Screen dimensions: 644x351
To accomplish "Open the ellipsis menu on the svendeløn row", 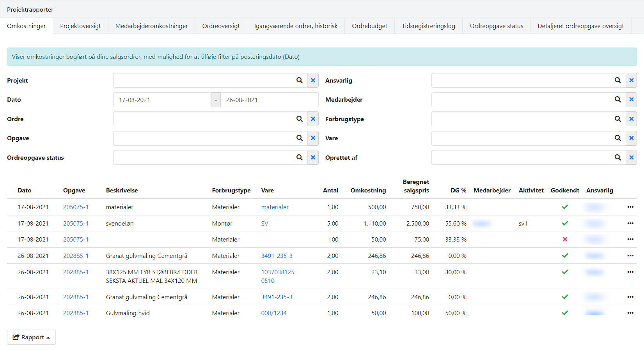I will tap(631, 223).
